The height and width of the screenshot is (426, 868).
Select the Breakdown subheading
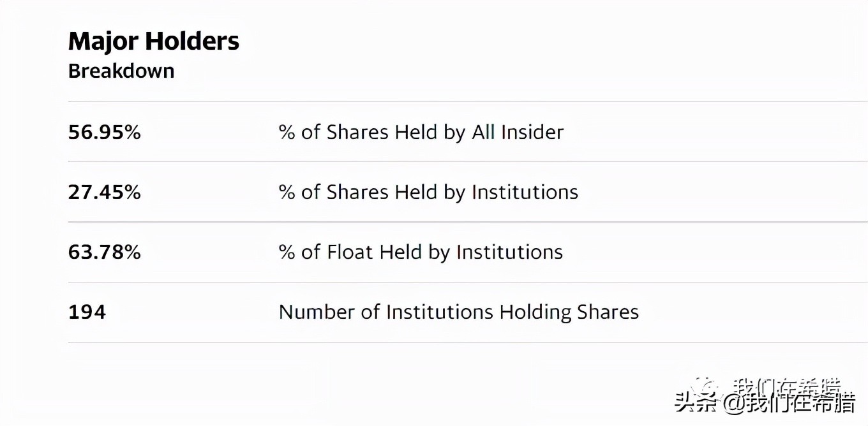(121, 71)
